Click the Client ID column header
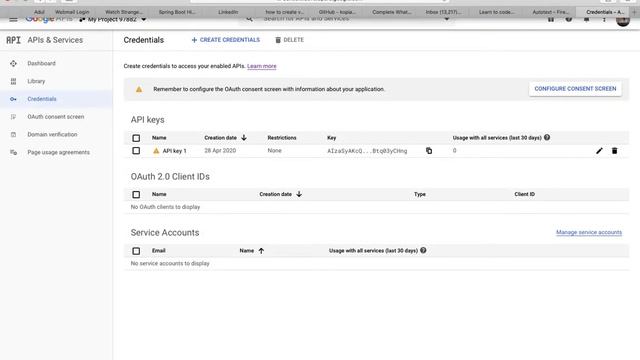 point(524,194)
